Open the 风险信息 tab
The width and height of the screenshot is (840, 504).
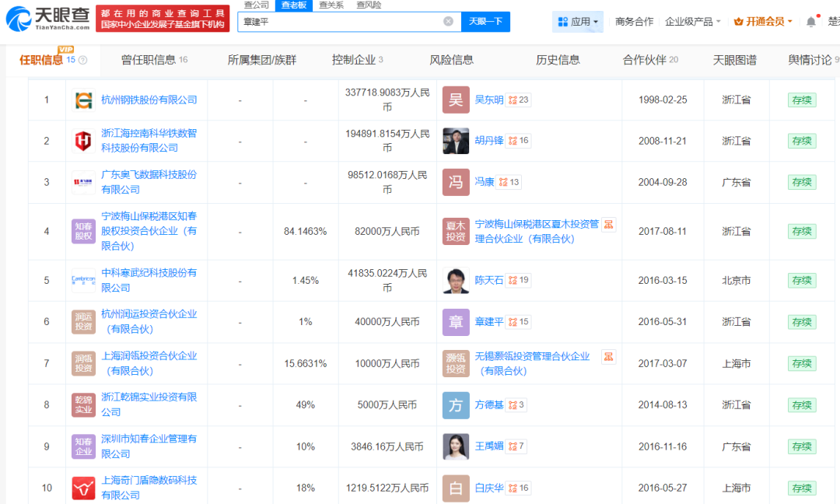pos(452,60)
